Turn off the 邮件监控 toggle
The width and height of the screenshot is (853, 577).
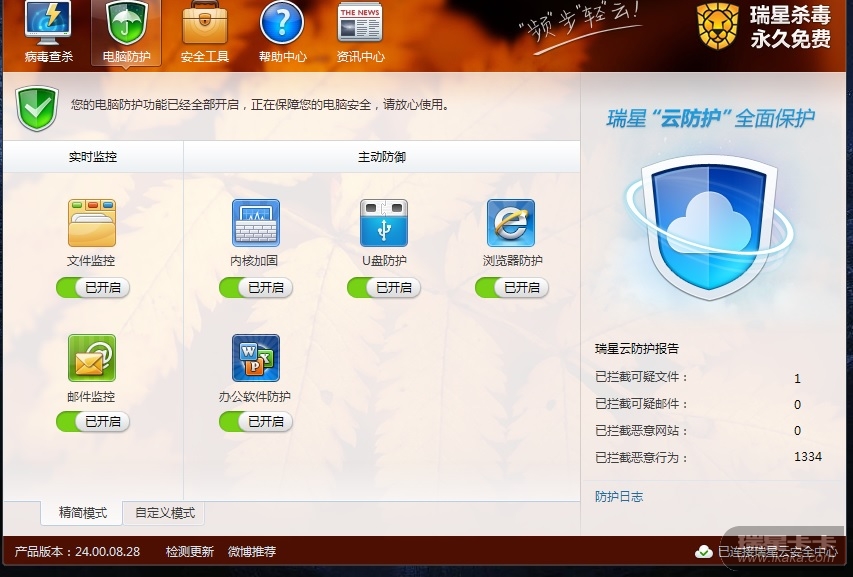coord(92,421)
